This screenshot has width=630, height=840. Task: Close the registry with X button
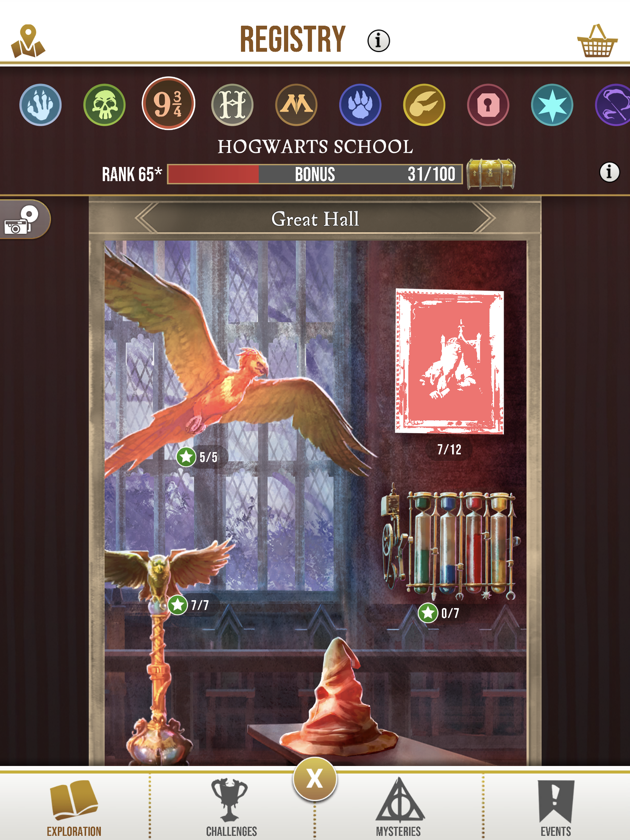tap(315, 779)
